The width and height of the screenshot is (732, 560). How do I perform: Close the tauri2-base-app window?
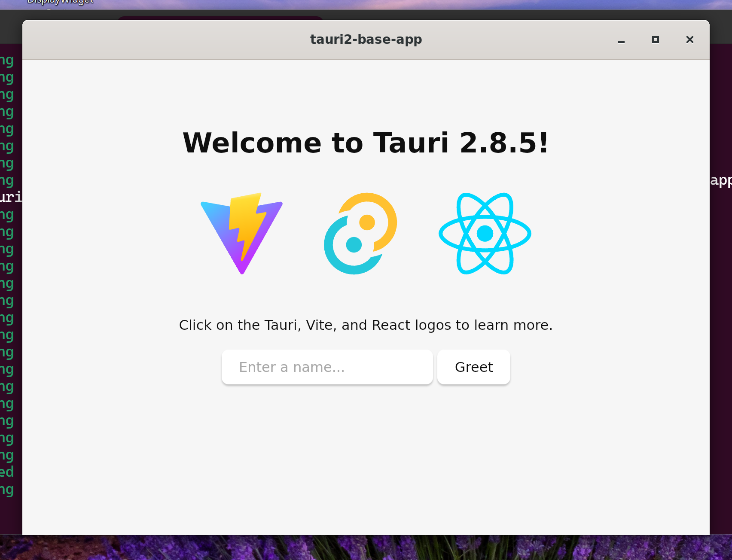tap(690, 40)
